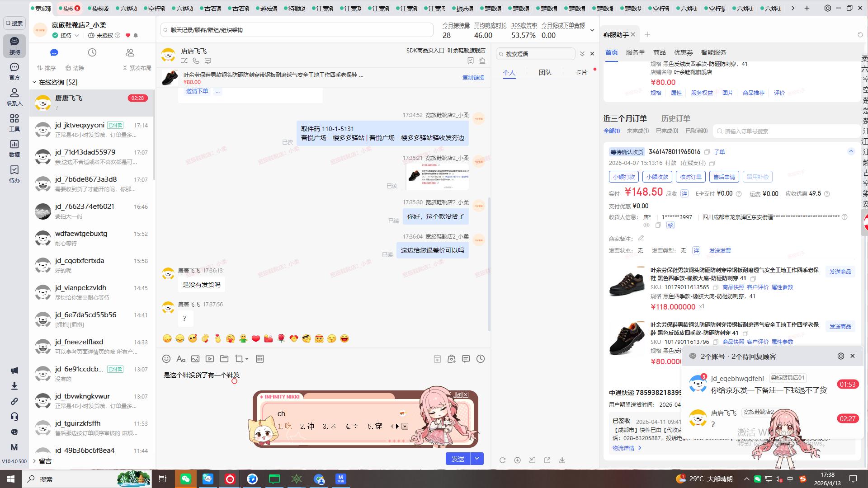Toggle the notification bell beside 未授权
This screenshot has height=488, width=868.
(x=136, y=35)
